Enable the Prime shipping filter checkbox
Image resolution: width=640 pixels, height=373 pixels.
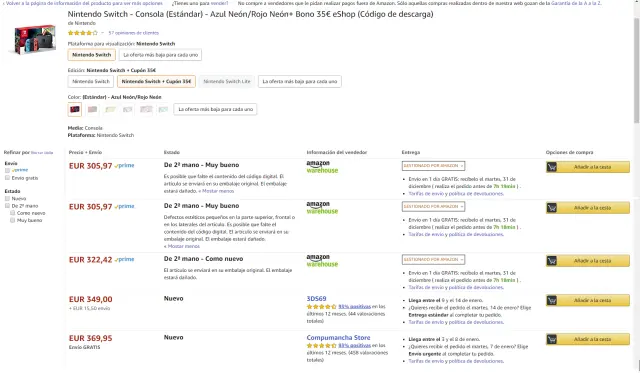tap(7, 170)
